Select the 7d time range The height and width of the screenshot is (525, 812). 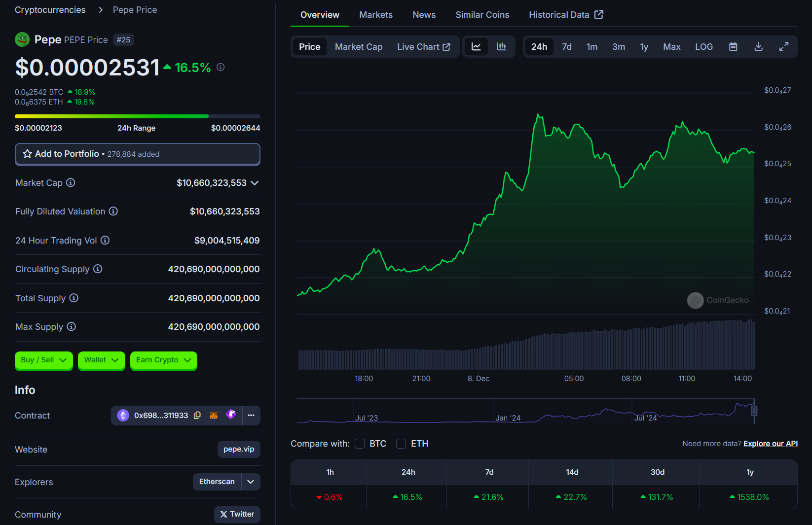tap(566, 47)
